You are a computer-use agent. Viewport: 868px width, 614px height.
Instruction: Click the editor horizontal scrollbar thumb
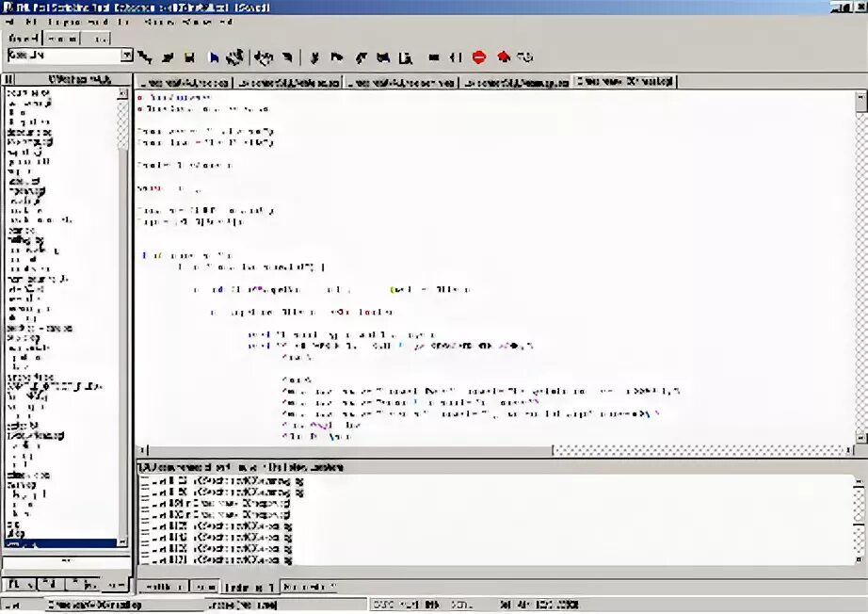pos(350,450)
